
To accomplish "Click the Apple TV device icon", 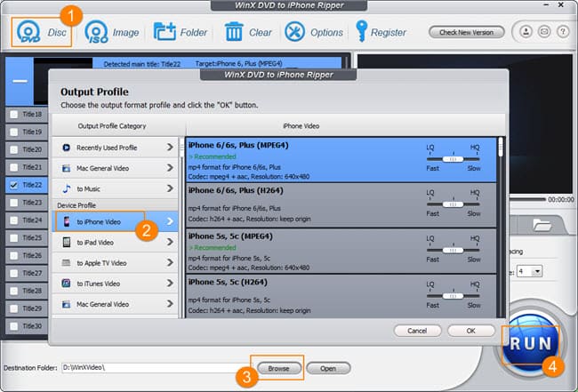I will [x=67, y=263].
